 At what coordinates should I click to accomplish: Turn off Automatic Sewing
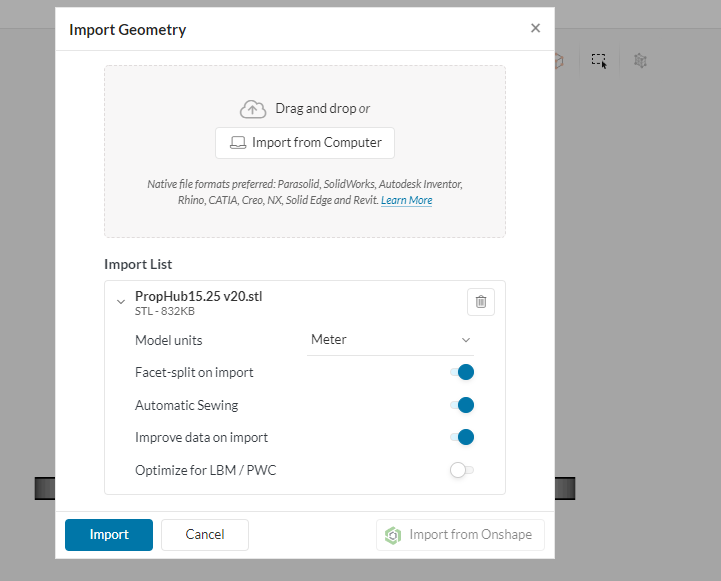pos(461,405)
